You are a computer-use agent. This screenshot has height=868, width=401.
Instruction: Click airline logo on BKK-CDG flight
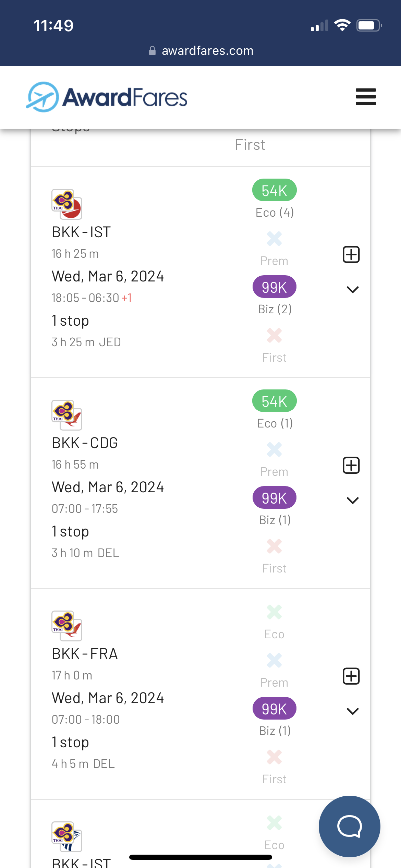coord(66,414)
